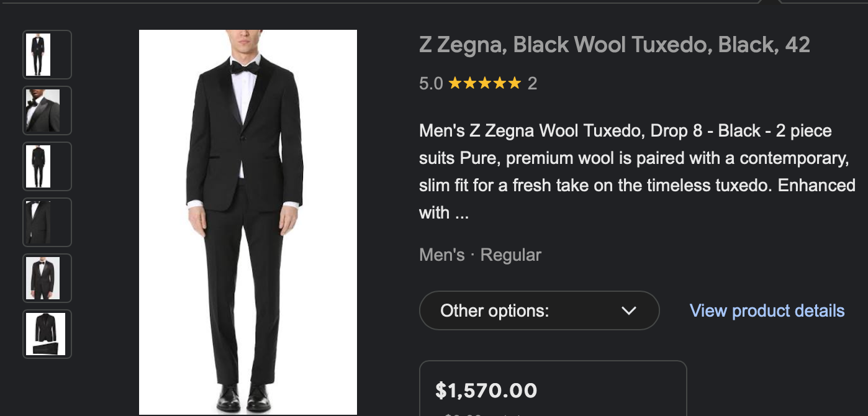Click the review count showing 2
The height and width of the screenshot is (416, 868).
click(531, 83)
